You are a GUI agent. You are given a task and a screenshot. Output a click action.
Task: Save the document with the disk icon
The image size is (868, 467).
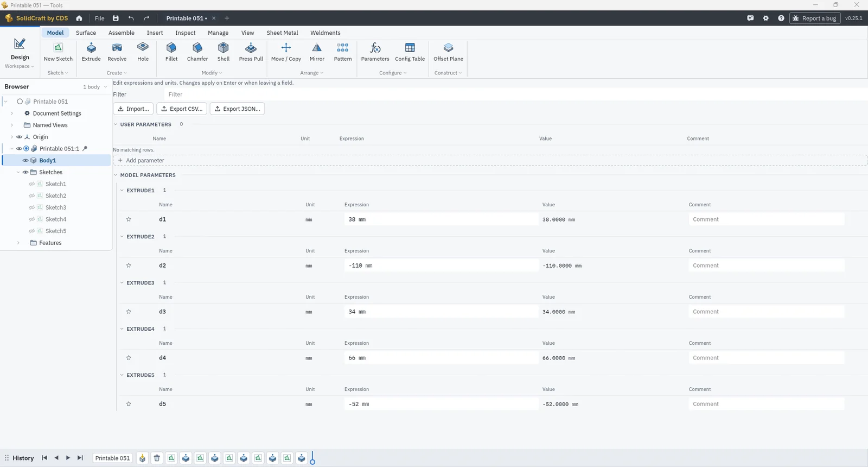116,18
